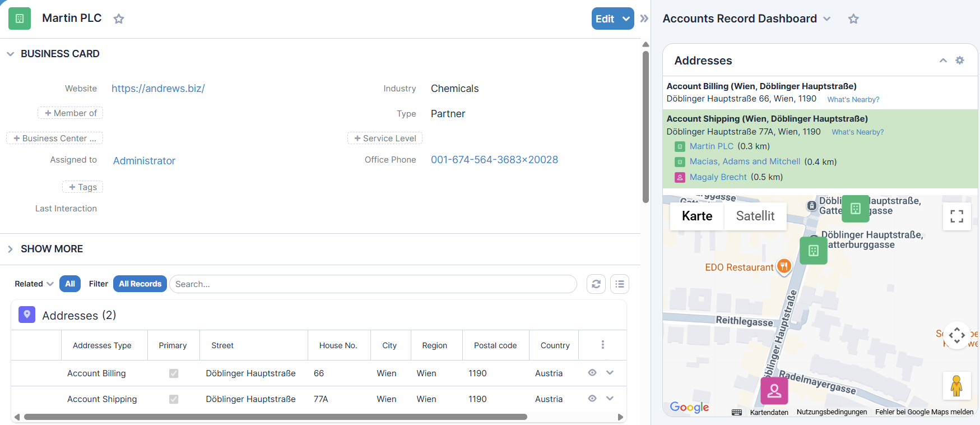Open Macias, Adams and Mitchell link
980x425 pixels.
(745, 161)
